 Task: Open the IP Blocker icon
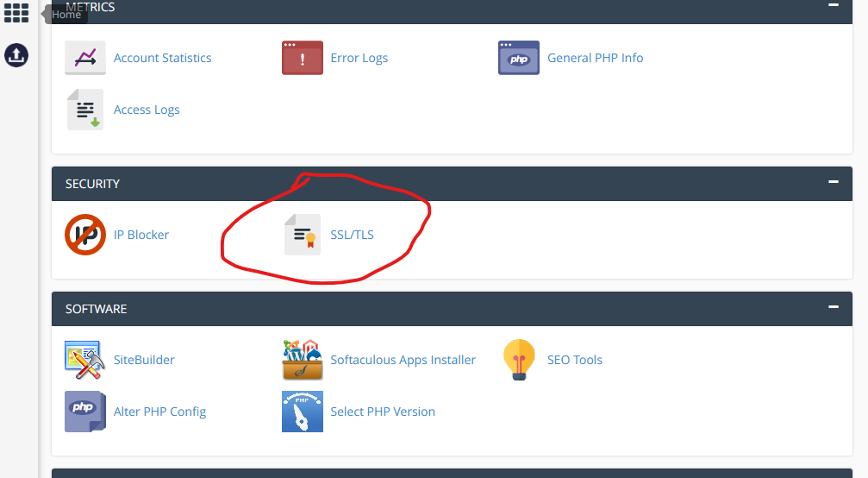tap(85, 235)
